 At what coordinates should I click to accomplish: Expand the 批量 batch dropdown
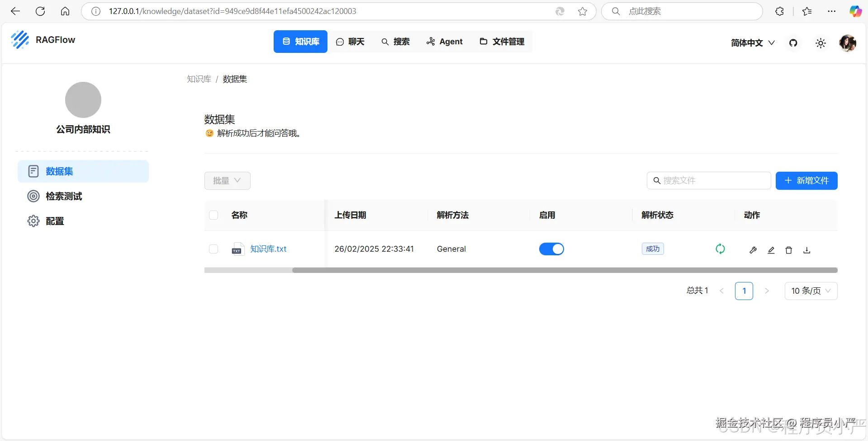(227, 180)
